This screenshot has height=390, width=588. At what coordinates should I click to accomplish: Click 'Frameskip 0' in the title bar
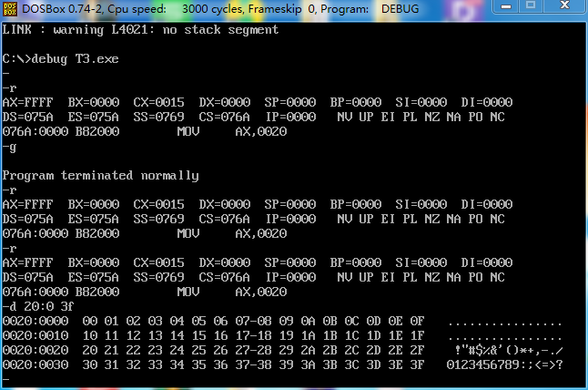[281, 8]
